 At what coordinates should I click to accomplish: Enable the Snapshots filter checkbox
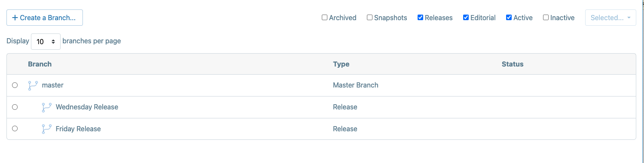pos(369,18)
